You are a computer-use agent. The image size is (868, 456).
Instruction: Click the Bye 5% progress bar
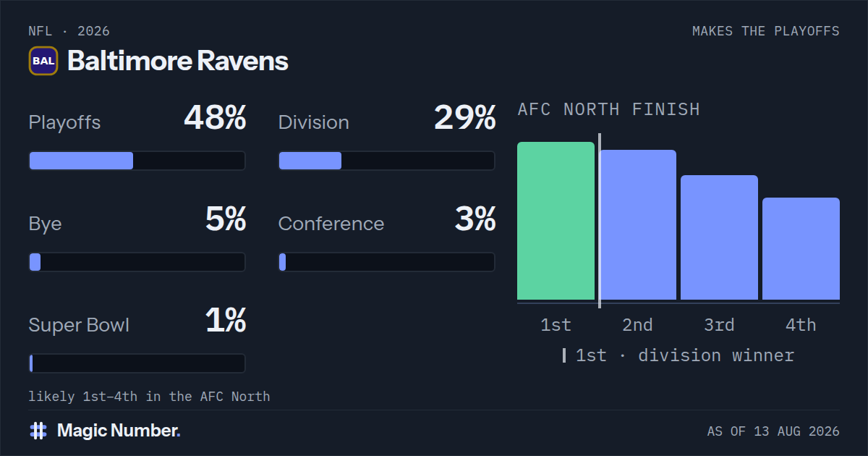coord(137,262)
